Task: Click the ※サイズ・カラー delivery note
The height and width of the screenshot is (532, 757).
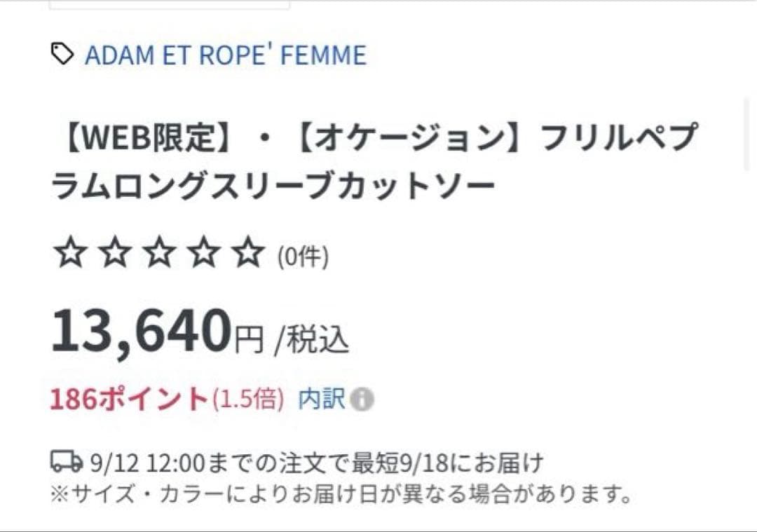Action: coord(341,495)
